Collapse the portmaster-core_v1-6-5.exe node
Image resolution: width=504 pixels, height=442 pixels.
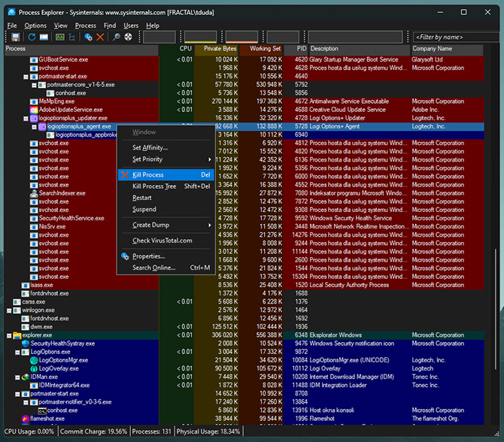tap(34, 85)
